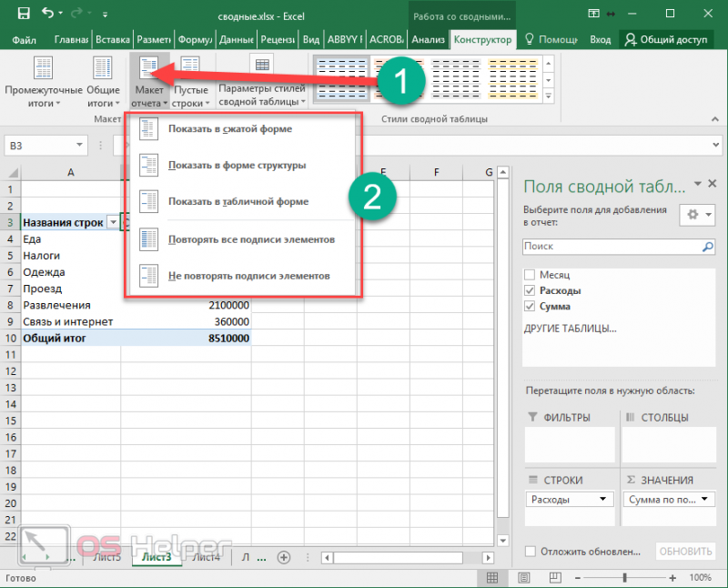Image resolution: width=728 pixels, height=588 pixels.
Task: Open the Анализ ribbon tab
Action: click(x=428, y=40)
